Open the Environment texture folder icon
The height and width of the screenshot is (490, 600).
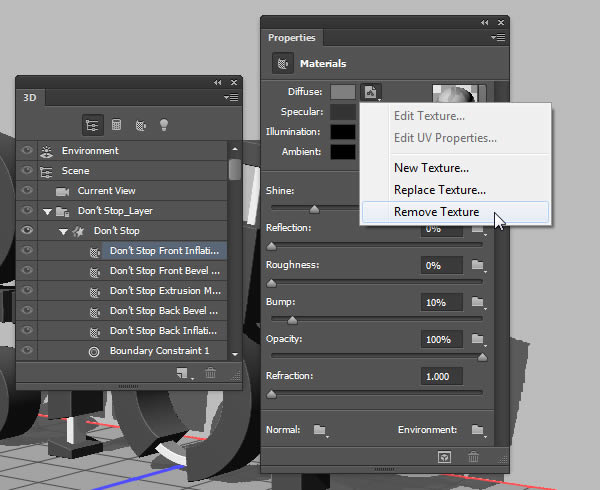tap(478, 430)
